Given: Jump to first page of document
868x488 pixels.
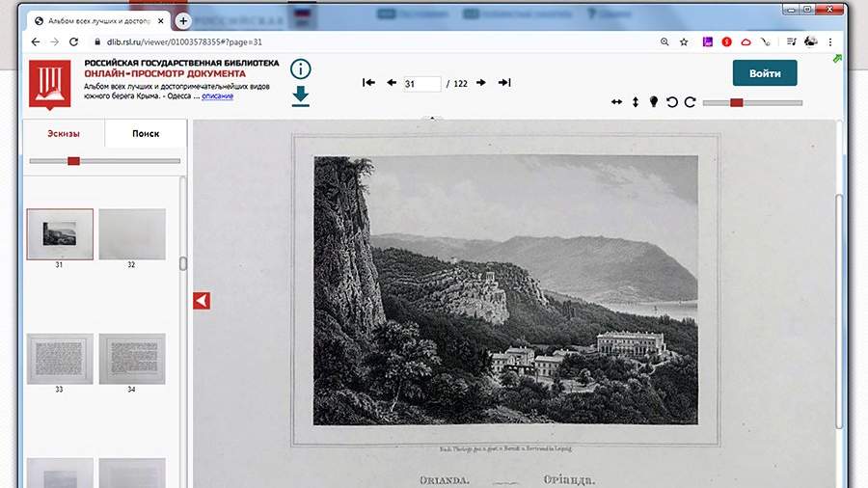Looking at the screenshot, I should [368, 83].
